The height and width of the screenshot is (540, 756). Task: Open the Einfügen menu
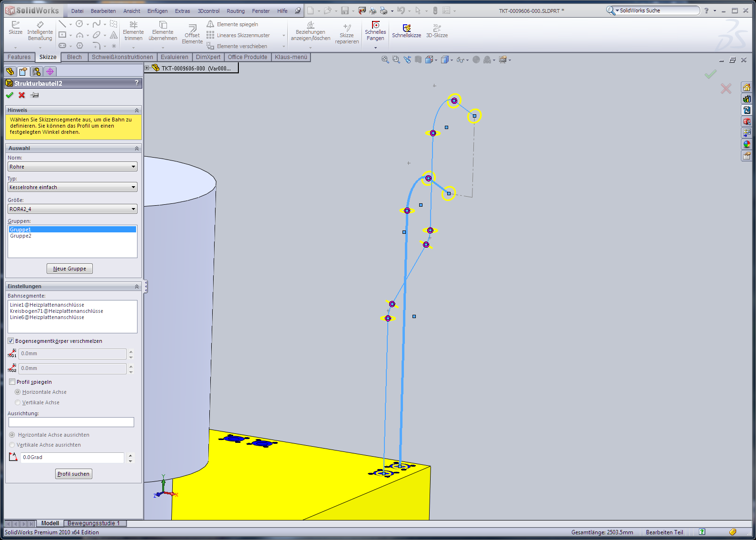[x=157, y=11]
